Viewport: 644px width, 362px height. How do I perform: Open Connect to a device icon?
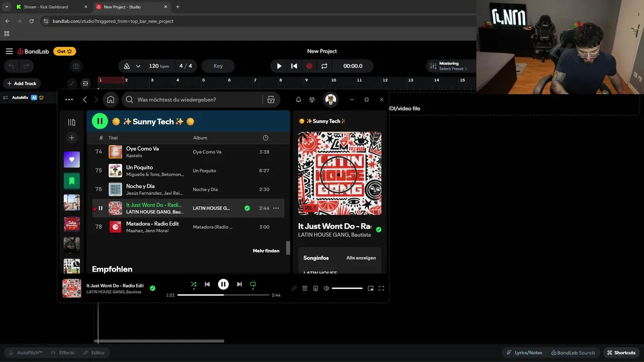coord(315,288)
